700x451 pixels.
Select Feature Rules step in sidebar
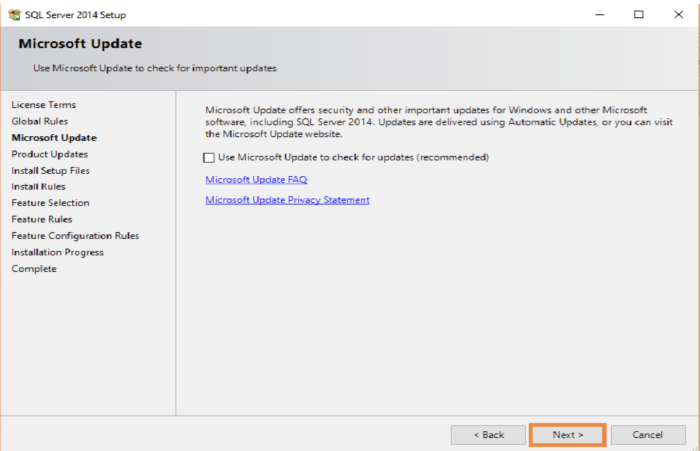click(42, 219)
